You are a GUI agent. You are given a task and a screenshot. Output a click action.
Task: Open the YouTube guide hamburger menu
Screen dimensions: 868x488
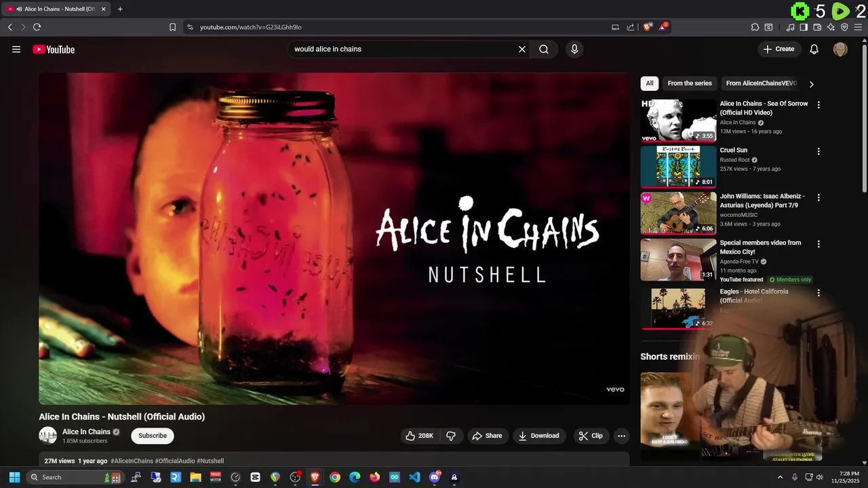(16, 49)
